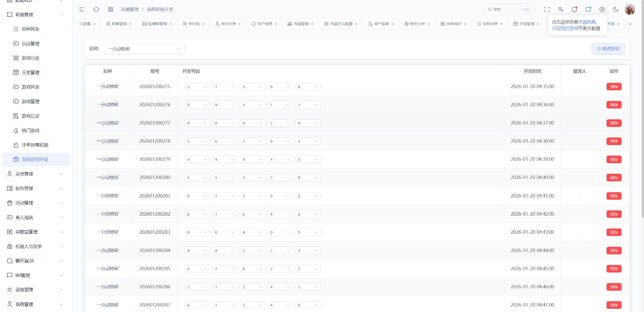Viewport: 644px width, 312px height.
Task: Collapse the sidebar with the hamburger icon
Action: [x=82, y=9]
